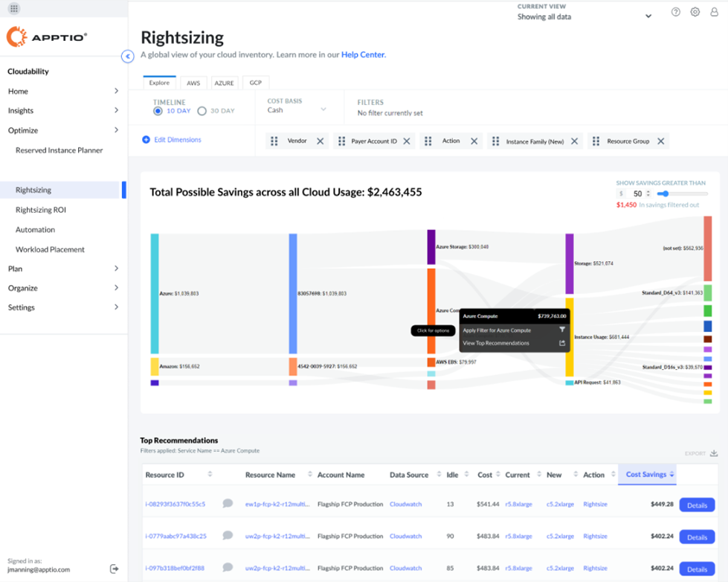Click the Apptio logo
This screenshot has height=582, width=728.
click(46, 36)
